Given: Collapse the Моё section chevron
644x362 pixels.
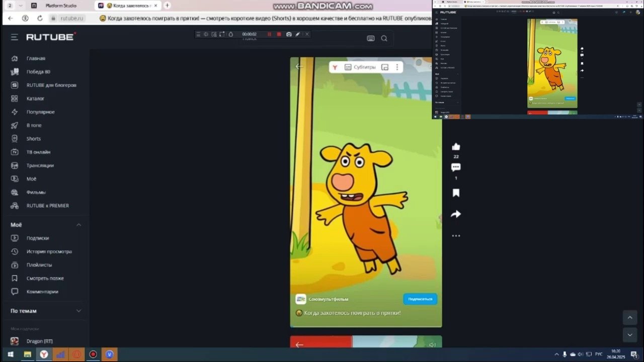Looking at the screenshot, I should click(x=78, y=225).
